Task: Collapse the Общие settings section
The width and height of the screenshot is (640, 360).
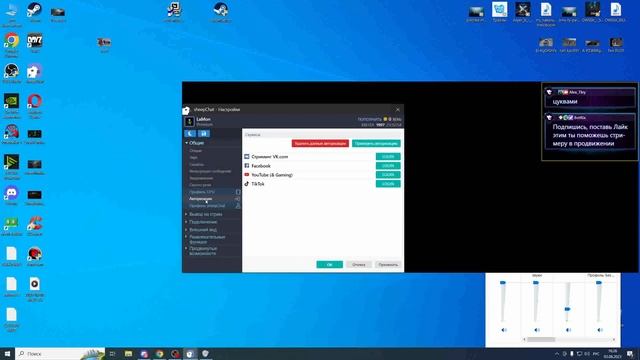Action: click(196, 143)
